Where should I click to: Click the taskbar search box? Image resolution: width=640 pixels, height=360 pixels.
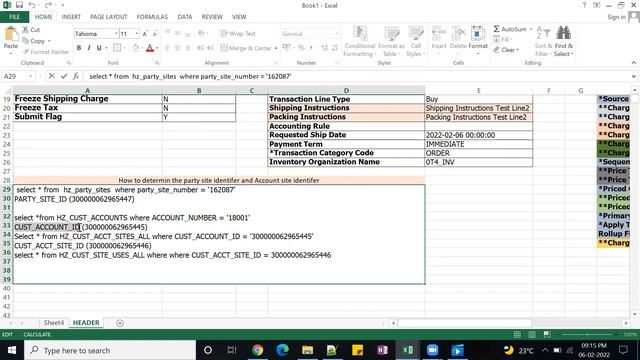click(110, 350)
